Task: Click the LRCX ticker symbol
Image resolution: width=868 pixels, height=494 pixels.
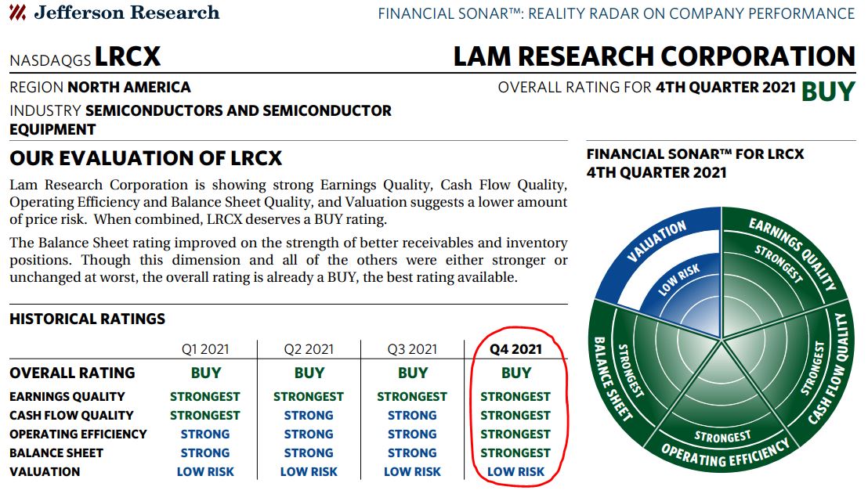Action: (128, 56)
